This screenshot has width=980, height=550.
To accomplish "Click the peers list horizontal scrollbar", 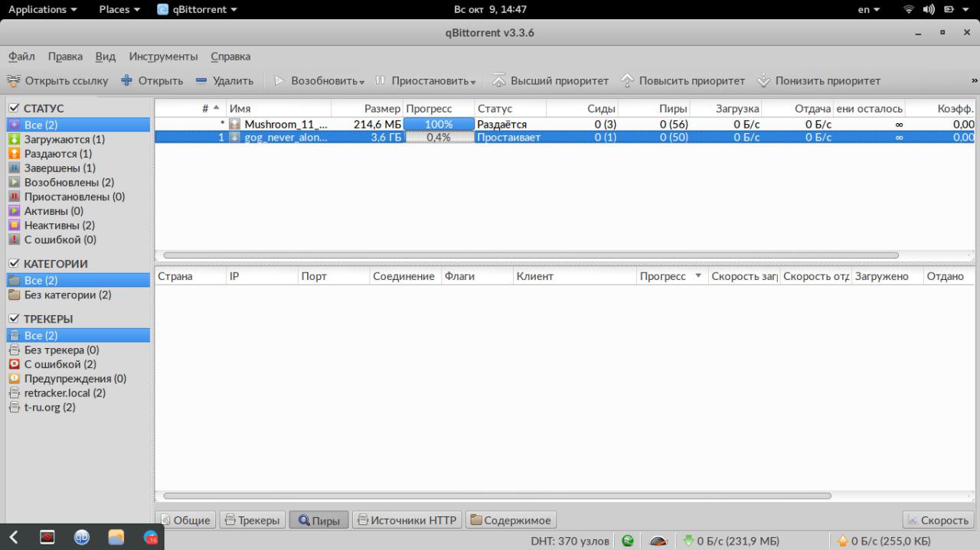I will pos(497,496).
